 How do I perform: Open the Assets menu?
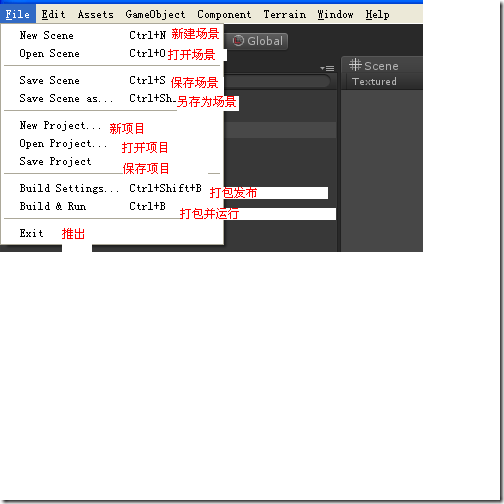(x=96, y=14)
